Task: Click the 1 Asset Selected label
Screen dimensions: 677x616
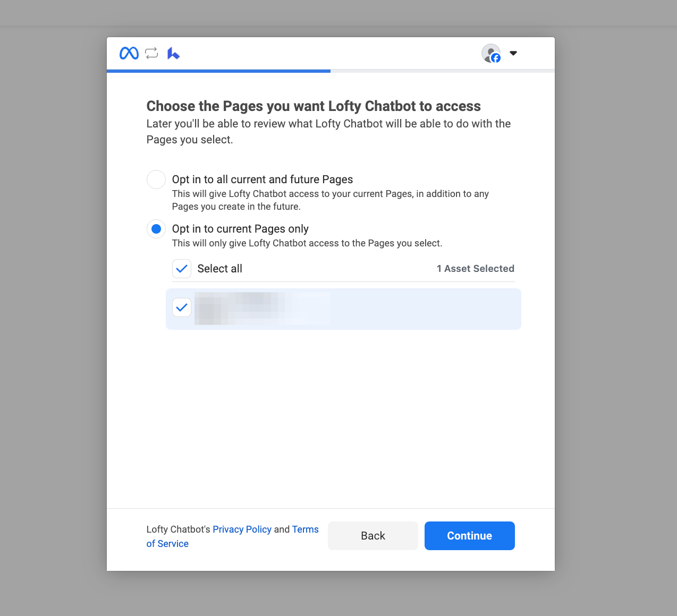Action: [476, 269]
